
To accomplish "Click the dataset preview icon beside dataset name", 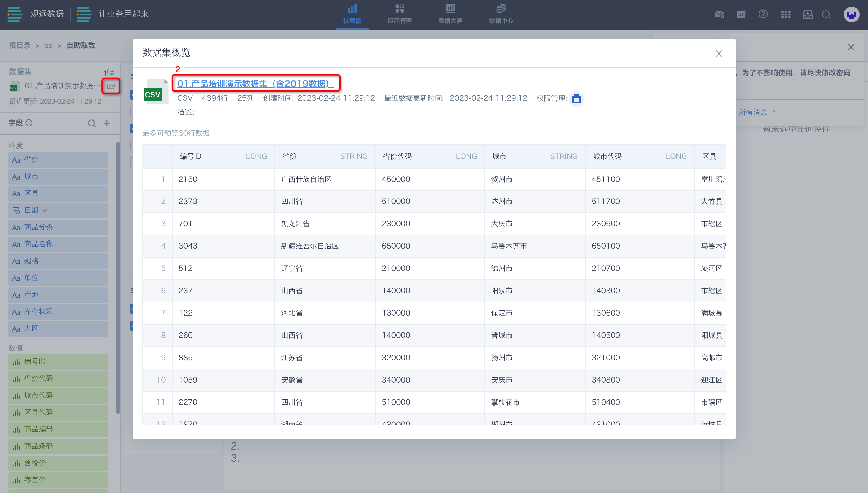I will (111, 86).
